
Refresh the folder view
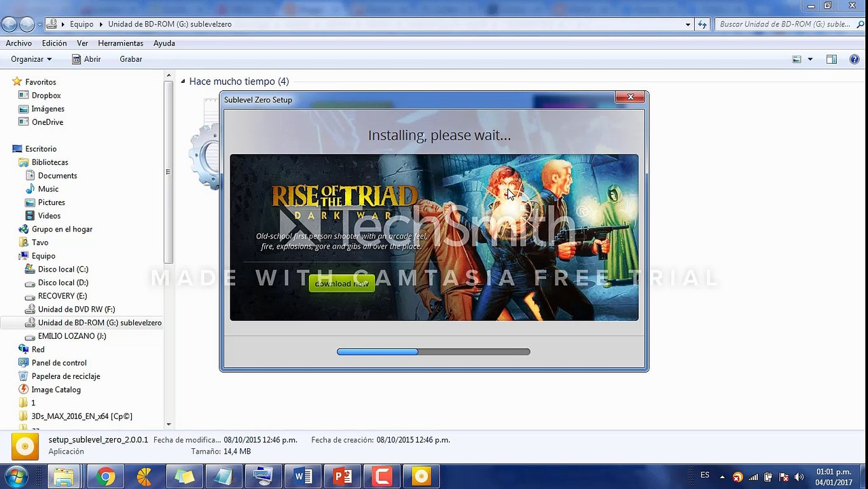coord(702,24)
